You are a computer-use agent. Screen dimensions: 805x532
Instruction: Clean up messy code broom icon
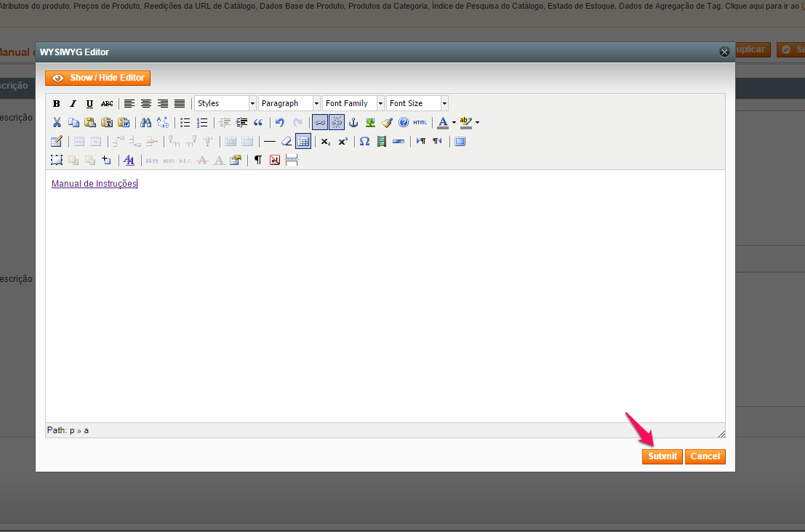pyautogui.click(x=387, y=122)
